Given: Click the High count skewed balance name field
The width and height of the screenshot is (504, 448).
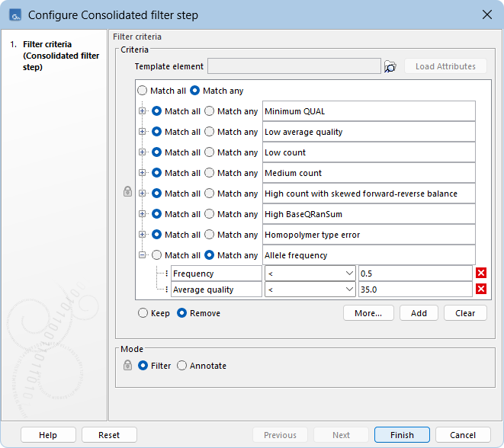Looking at the screenshot, I should click(369, 194).
